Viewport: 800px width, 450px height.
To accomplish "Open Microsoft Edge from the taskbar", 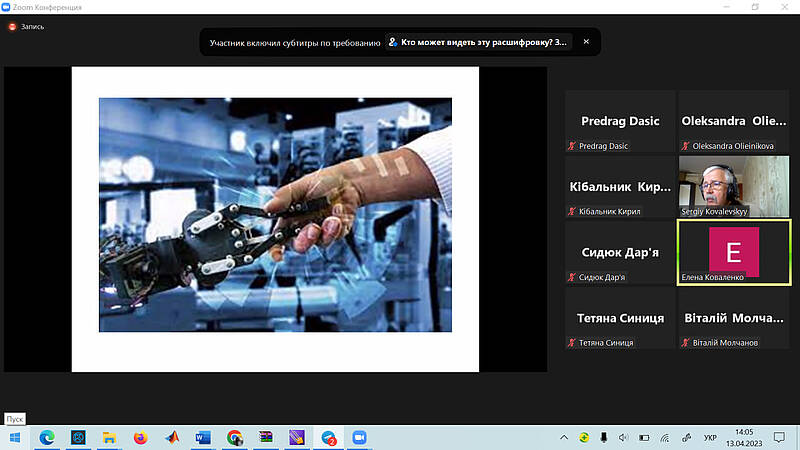I will [47, 437].
